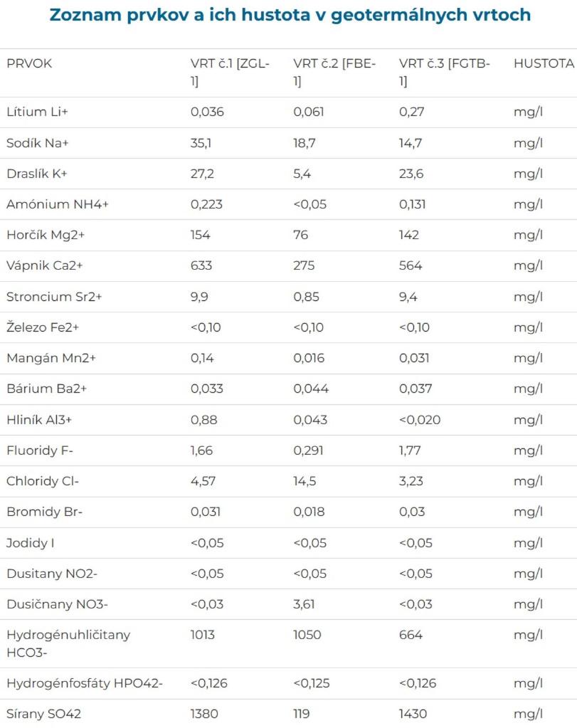Click the VRT č.3 [FGTB-1] column header
Screen dimensions: 577x728
pyautogui.click(x=444, y=72)
